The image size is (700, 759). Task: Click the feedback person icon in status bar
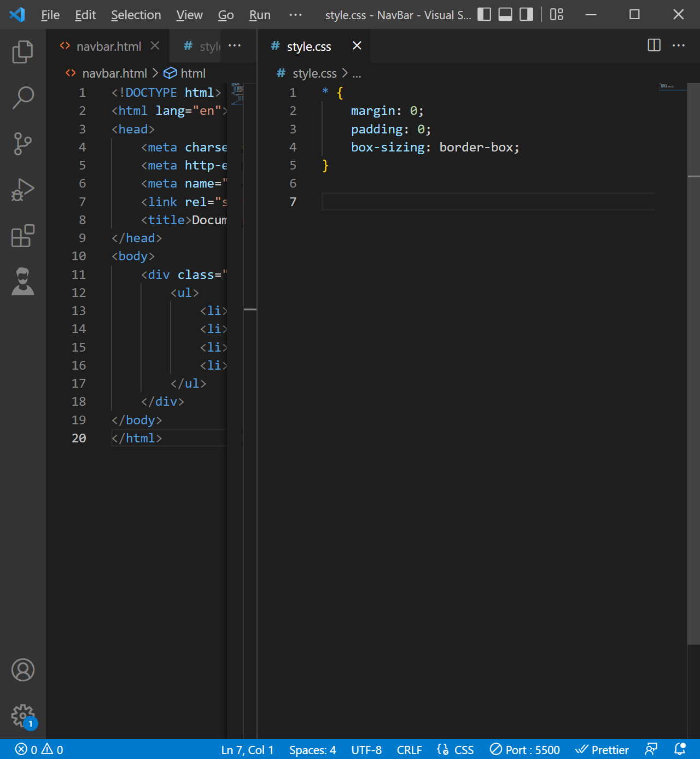(x=651, y=750)
